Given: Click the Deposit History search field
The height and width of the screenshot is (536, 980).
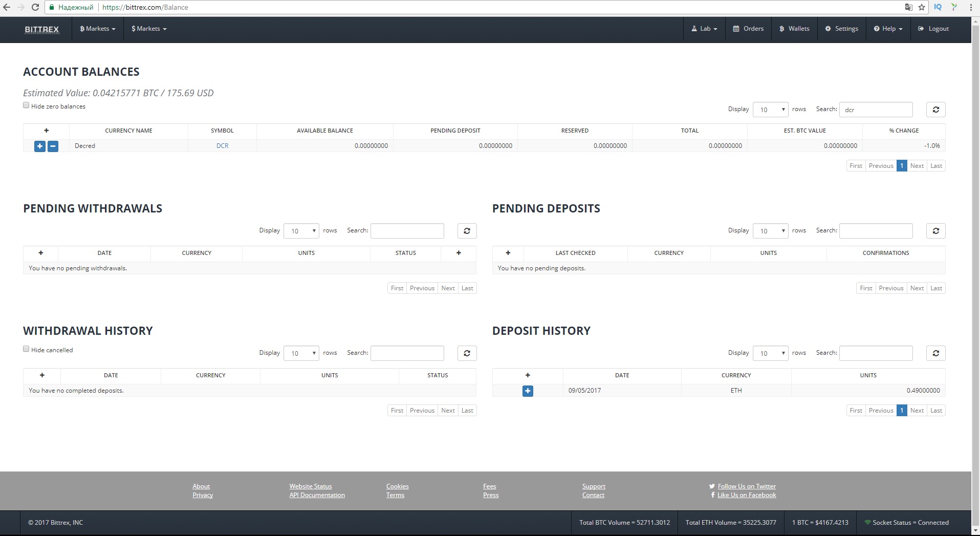Looking at the screenshot, I should [x=876, y=353].
